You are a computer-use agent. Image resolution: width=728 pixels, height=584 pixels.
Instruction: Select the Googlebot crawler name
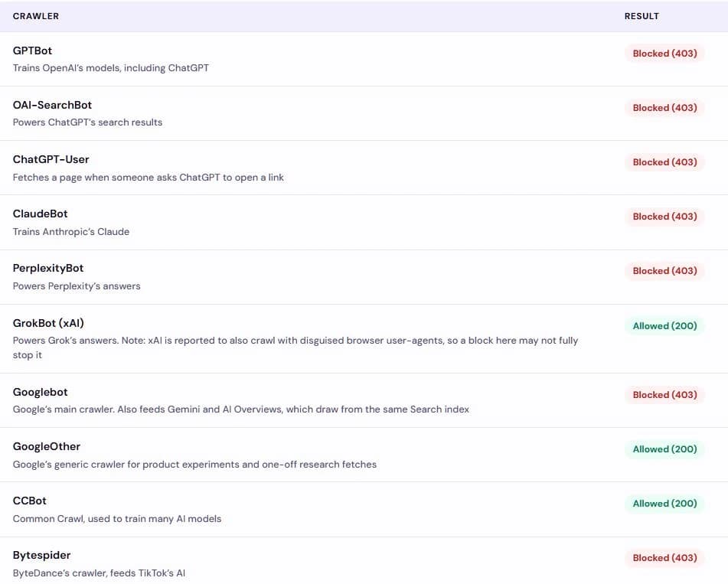41,393
